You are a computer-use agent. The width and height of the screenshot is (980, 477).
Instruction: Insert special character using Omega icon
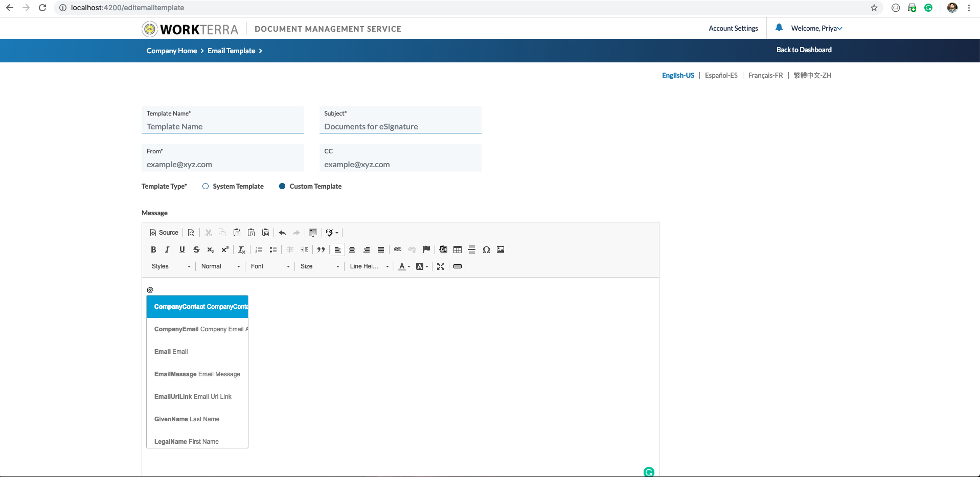[486, 249]
